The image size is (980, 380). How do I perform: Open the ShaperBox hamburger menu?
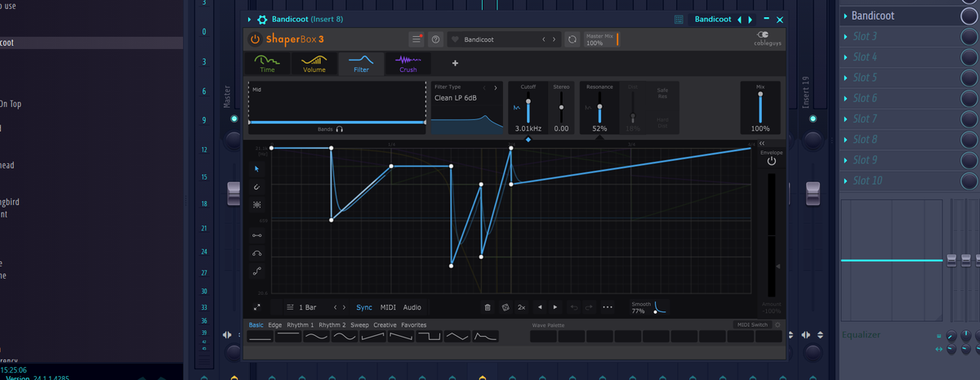[x=416, y=39]
